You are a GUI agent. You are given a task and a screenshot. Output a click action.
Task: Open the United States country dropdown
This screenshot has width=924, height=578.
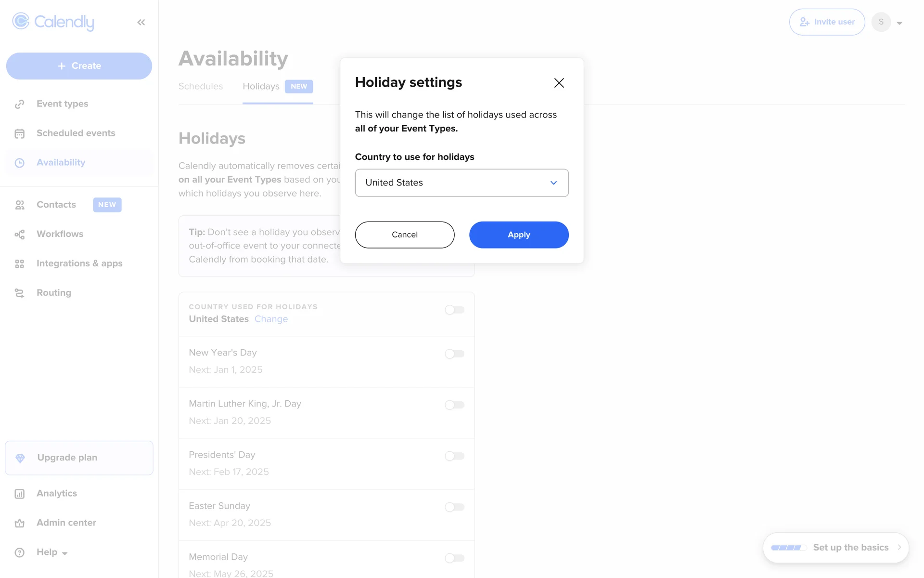coord(462,183)
